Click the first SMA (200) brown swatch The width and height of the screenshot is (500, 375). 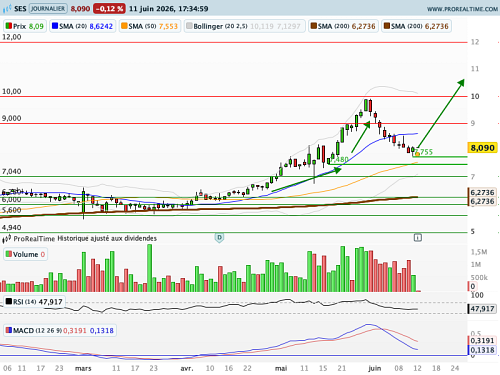coord(314,26)
